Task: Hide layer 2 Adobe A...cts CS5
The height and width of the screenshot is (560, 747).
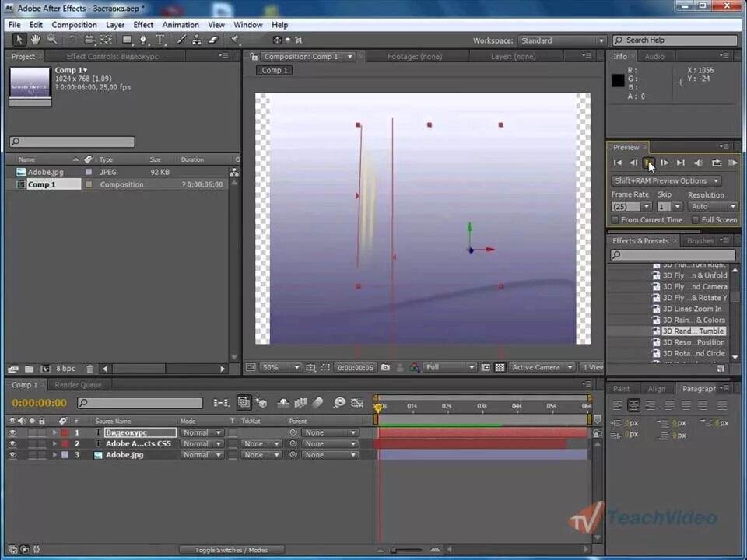Action: coord(12,444)
